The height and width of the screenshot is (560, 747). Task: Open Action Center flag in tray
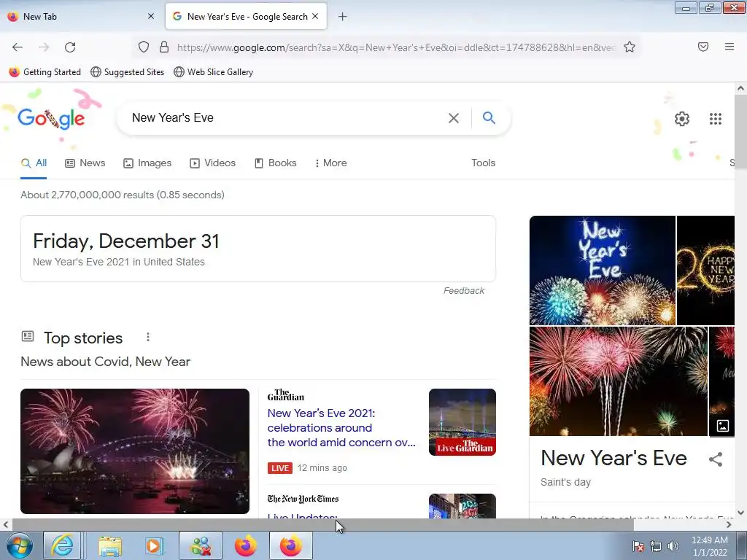[638, 546]
